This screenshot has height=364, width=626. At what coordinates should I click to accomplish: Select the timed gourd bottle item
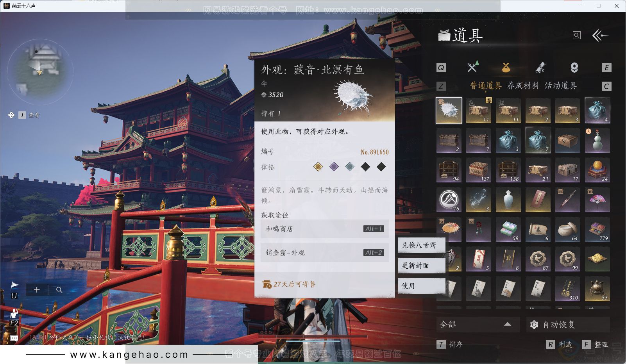[597, 140]
